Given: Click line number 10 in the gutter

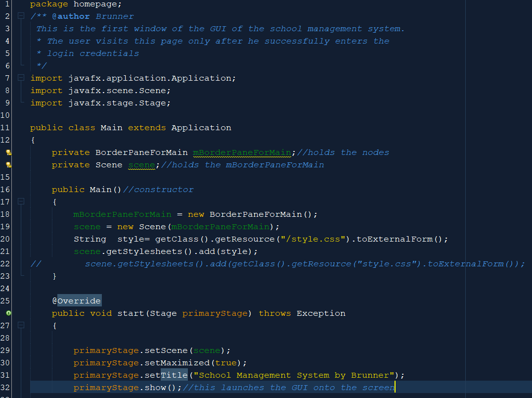Looking at the screenshot, I should [5, 115].
